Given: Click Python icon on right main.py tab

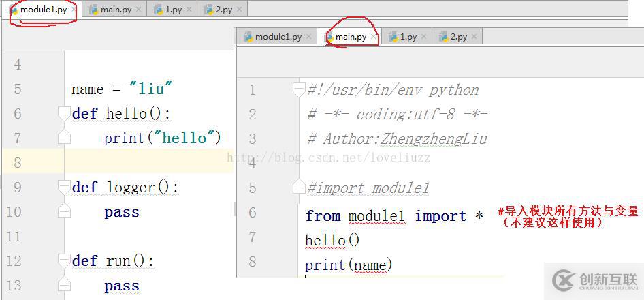Looking at the screenshot, I should coord(329,37).
